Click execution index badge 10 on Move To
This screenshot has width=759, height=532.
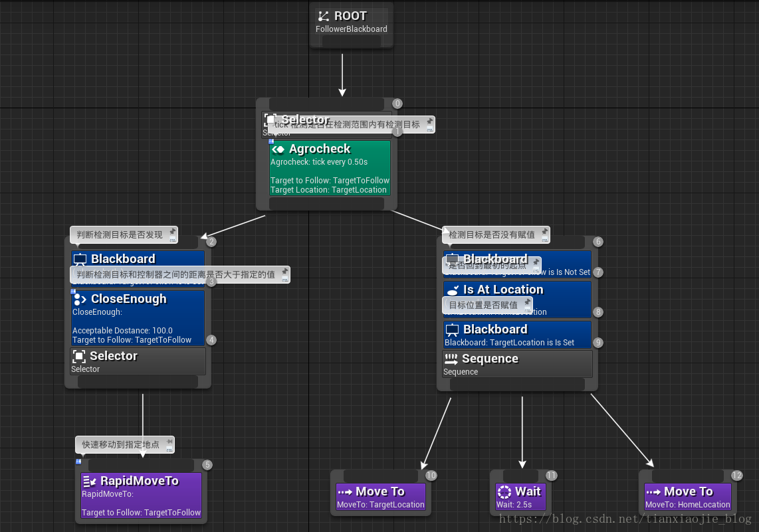[431, 476]
